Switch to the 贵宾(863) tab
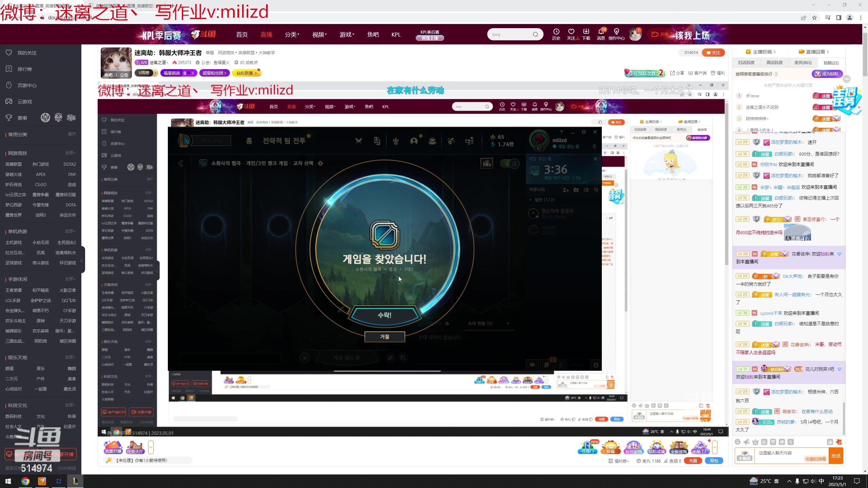868x488 pixels. 803,63
